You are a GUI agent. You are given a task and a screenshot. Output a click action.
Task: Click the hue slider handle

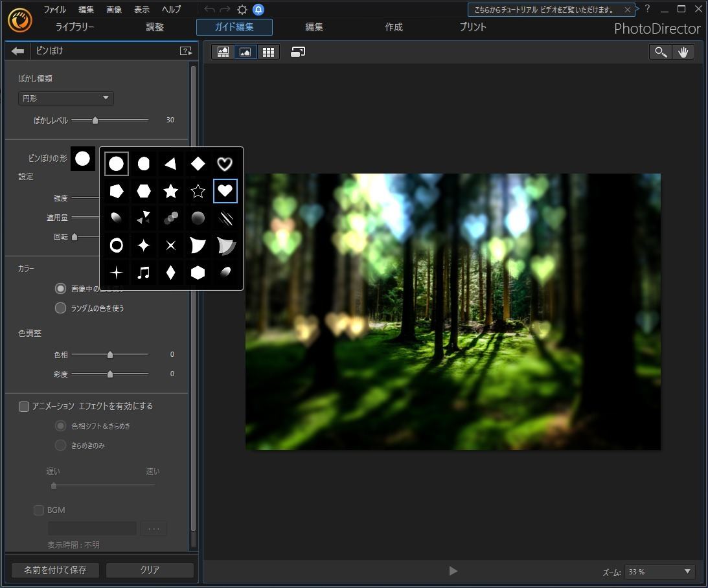(109, 355)
